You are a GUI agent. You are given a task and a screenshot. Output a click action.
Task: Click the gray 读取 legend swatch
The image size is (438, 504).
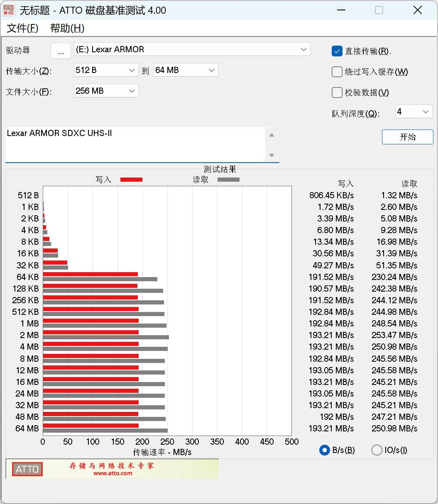[x=228, y=180]
